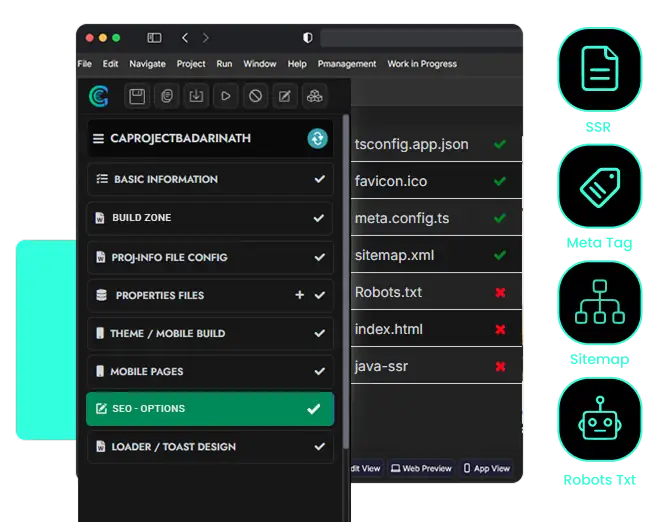Switch to Web Preview
The height and width of the screenshot is (522, 663).
tap(421, 468)
